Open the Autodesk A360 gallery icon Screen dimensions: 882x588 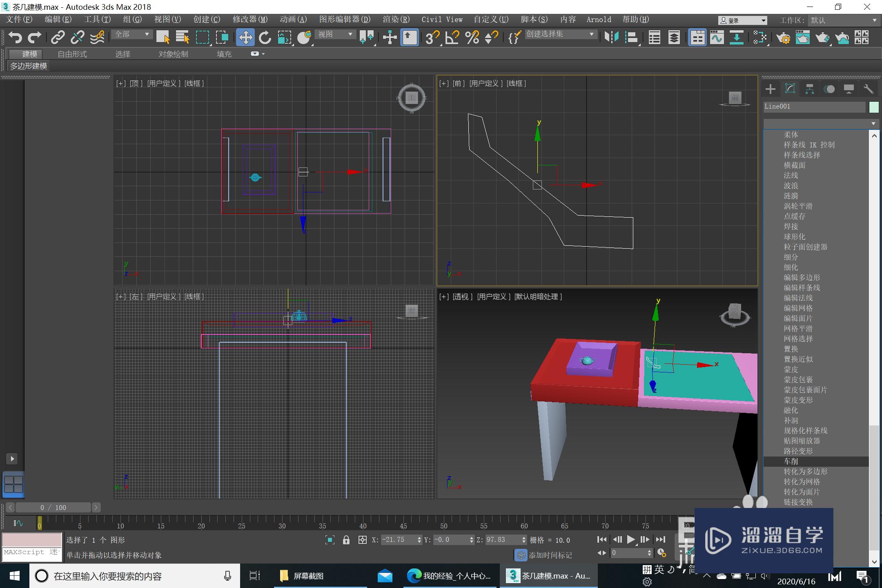tap(862, 38)
